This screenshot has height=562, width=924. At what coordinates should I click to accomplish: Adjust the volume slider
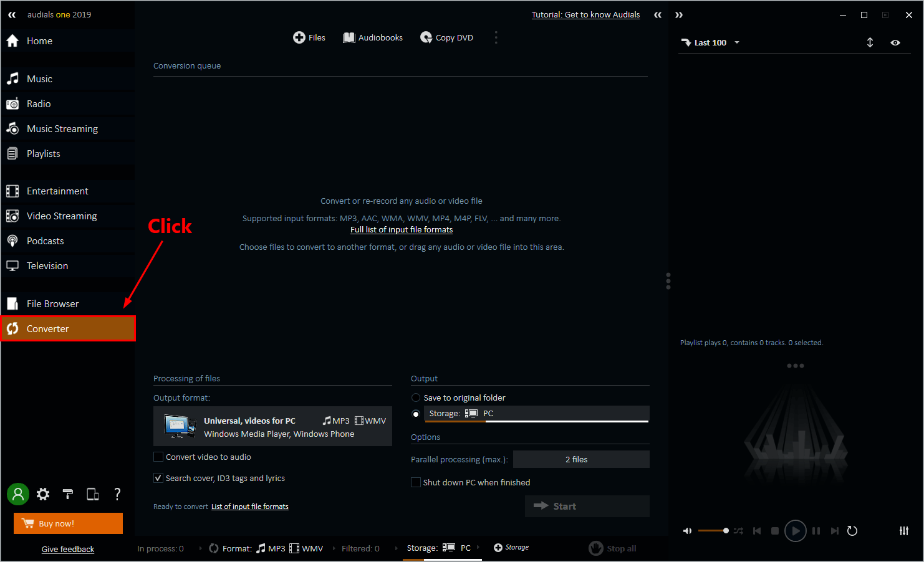point(713,531)
